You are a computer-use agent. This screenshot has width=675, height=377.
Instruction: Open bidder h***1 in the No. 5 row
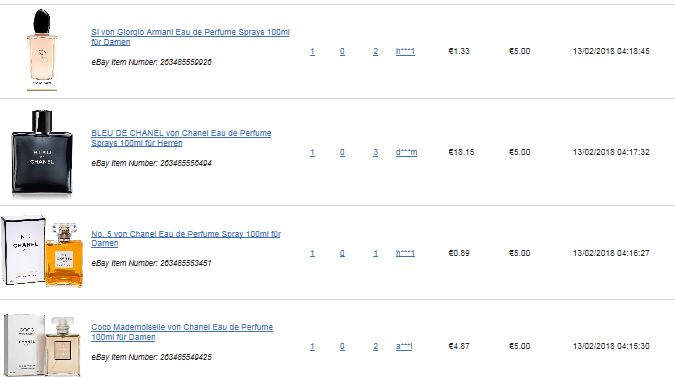pyautogui.click(x=405, y=253)
